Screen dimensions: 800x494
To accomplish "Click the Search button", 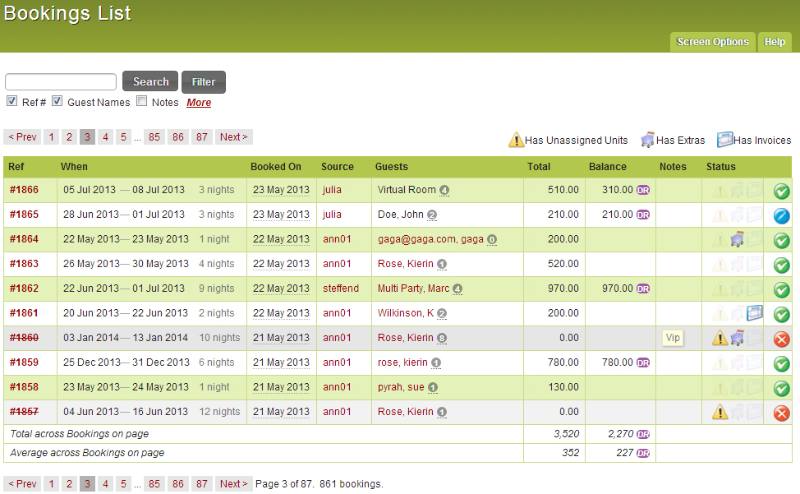I will [151, 82].
